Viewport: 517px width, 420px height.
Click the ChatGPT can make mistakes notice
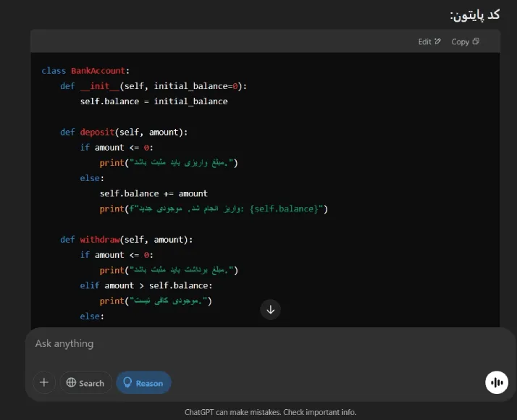click(x=270, y=412)
